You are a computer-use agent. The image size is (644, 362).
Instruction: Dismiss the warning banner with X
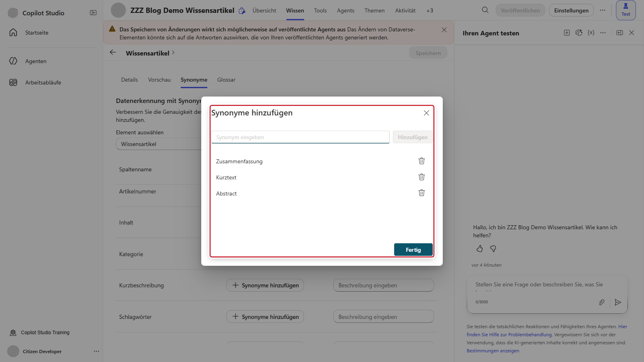[444, 30]
